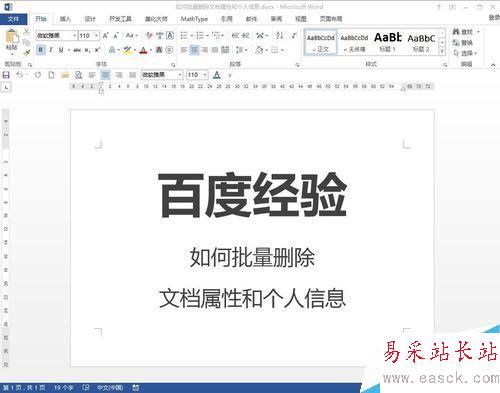
Task: Click the Shading paint bucket button
Action: pos(259,50)
